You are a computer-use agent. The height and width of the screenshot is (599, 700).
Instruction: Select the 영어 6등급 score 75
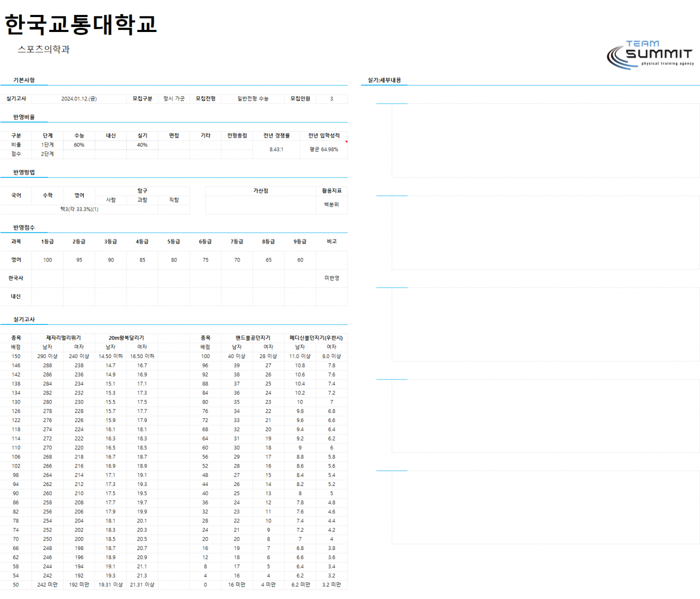tap(205, 260)
